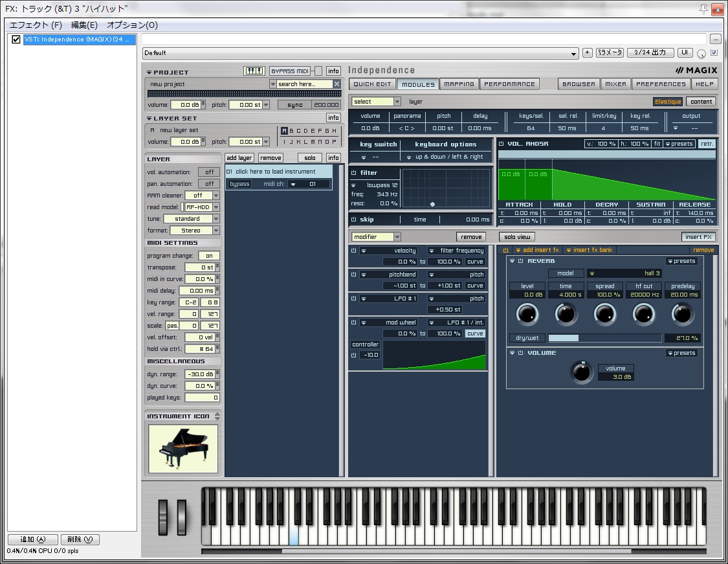Toggle the VOLUME effect power icon

pyautogui.click(x=521, y=353)
